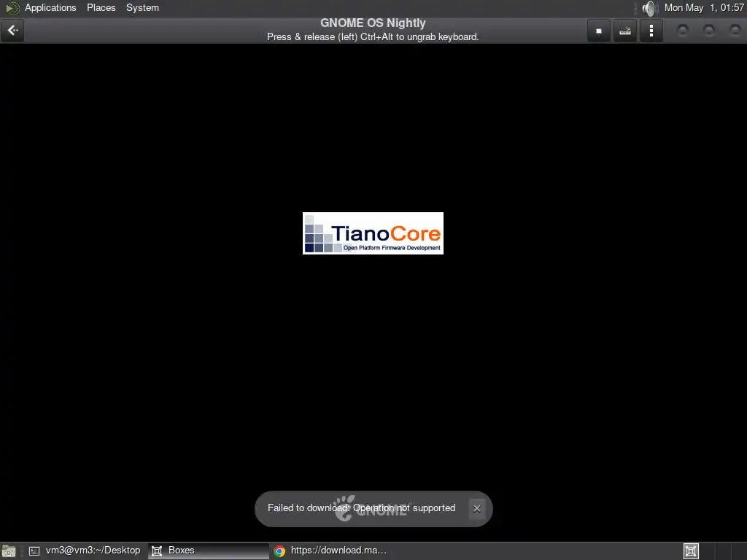
Task: Switch to the Chrome download.ma… window in taskbar
Action: coord(330,551)
